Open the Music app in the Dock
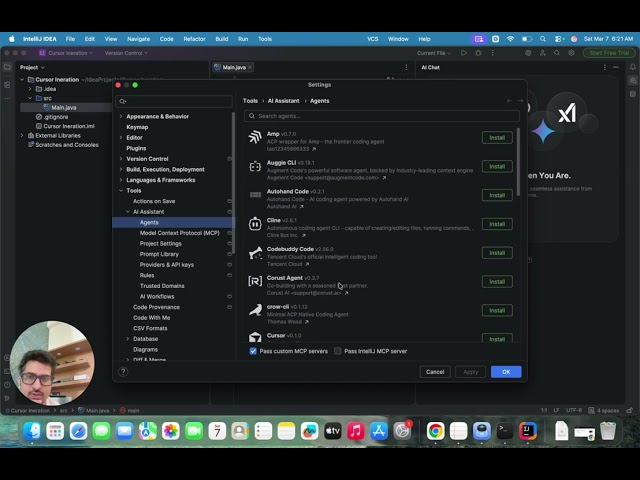Screen dimensions: 640x480 [356, 431]
